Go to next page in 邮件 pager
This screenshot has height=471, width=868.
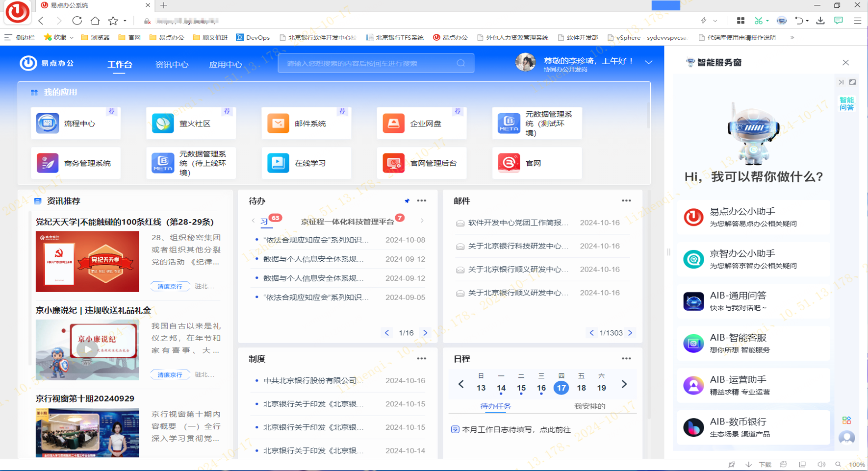630,333
